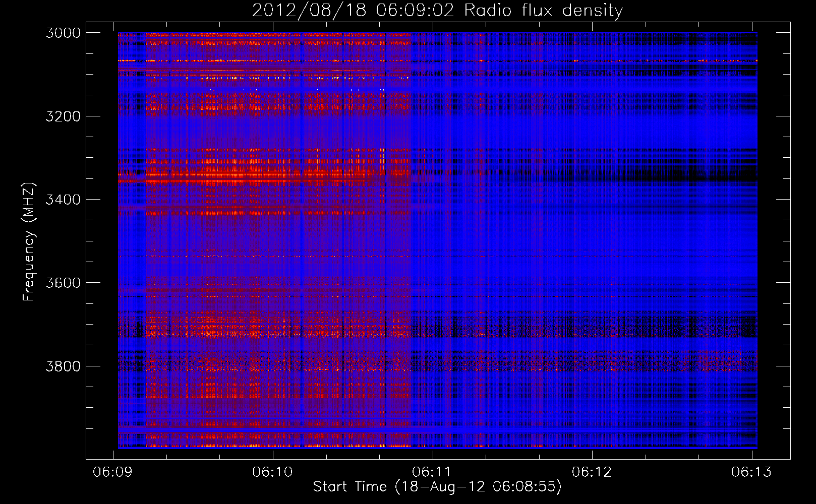Select the 3200 frequency tick label
816x504 pixels.
point(63,116)
